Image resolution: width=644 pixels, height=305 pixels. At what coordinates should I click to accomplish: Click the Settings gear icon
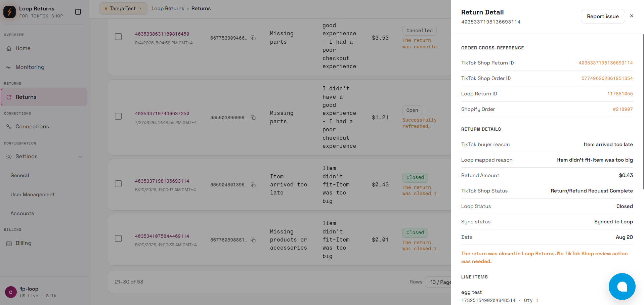(x=9, y=157)
